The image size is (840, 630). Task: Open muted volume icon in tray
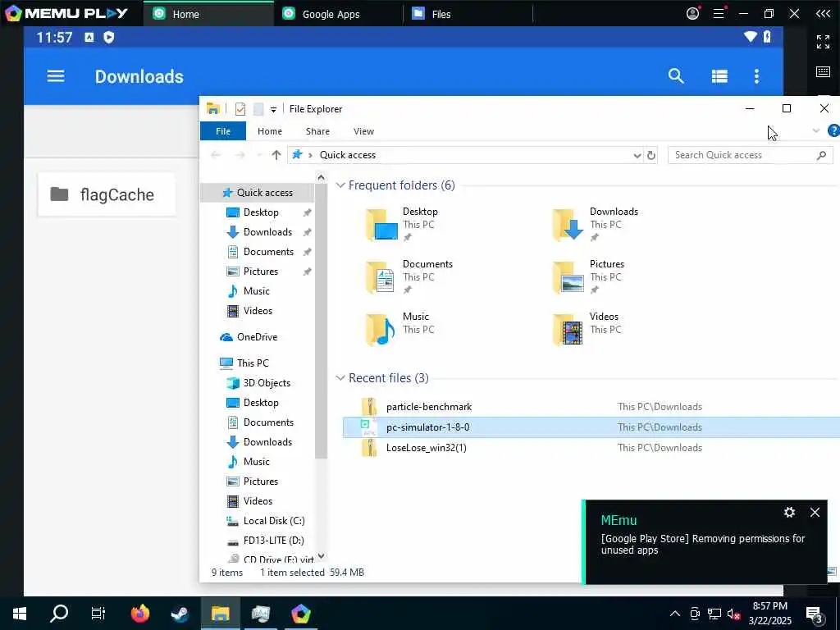pos(733,614)
